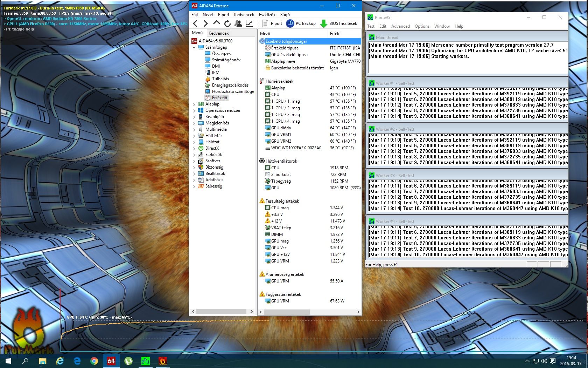Open the Nézet menu in AIDA64
The width and height of the screenshot is (588, 368).
(x=208, y=15)
